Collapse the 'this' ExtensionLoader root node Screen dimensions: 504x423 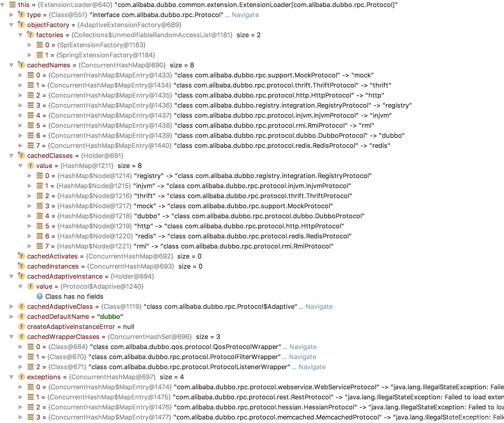tap(3, 5)
